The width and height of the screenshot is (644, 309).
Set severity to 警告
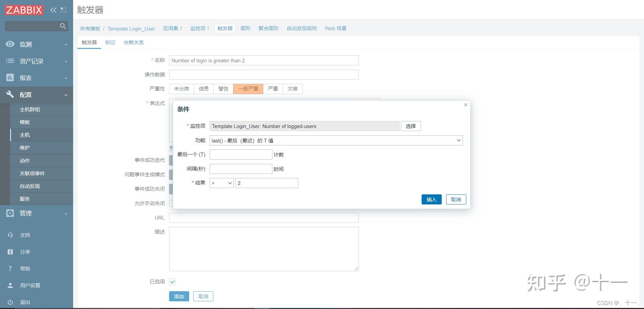[x=223, y=89]
